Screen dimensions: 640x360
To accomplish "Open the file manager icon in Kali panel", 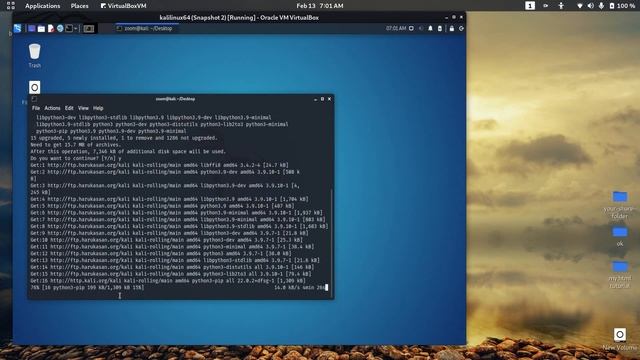I will pos(41,28).
